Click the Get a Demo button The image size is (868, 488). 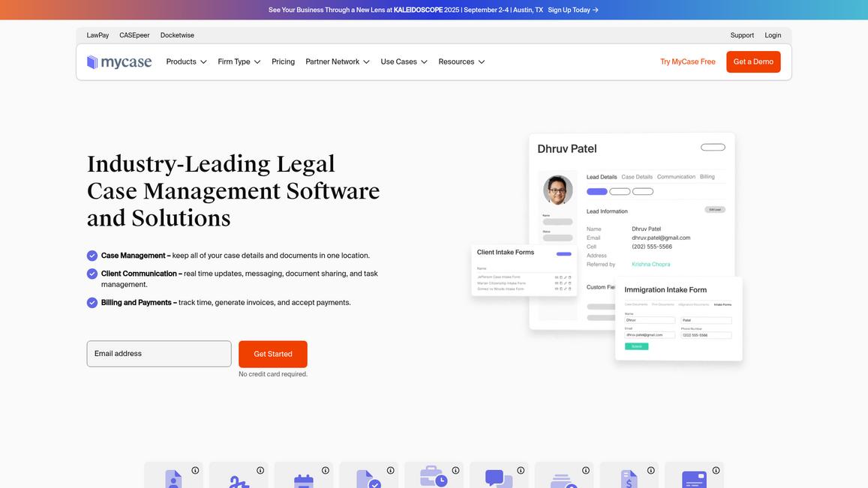click(753, 62)
